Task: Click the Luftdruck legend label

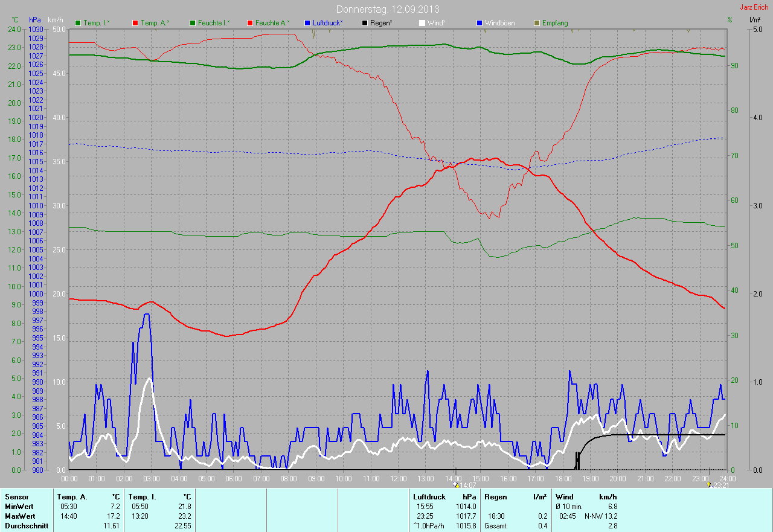Action: 327,23
